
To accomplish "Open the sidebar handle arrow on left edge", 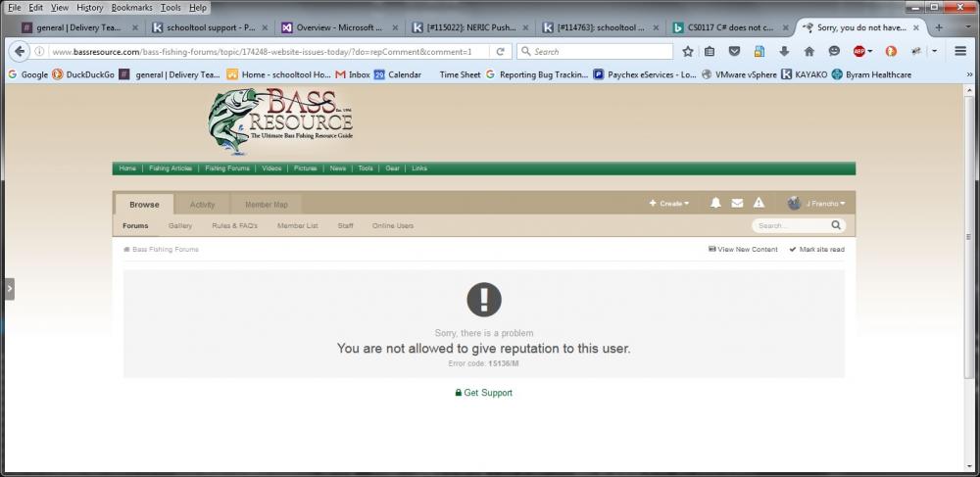I will (x=10, y=289).
